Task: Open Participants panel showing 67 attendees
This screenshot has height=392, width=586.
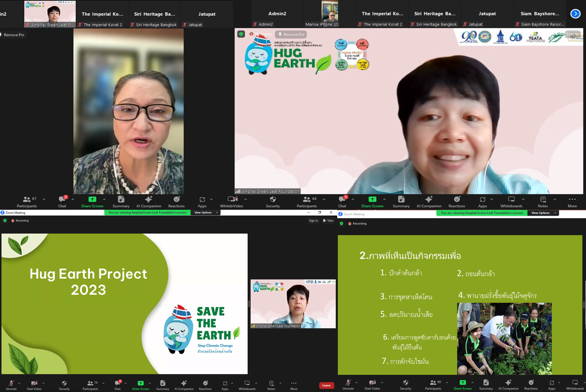Action: point(27,202)
